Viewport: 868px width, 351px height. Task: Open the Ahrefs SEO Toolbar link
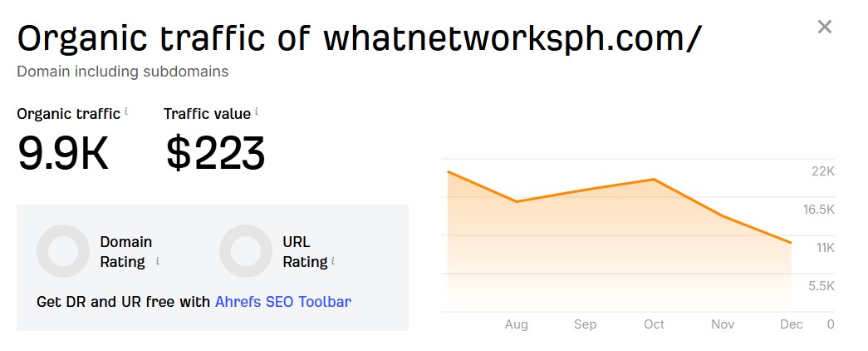(x=282, y=302)
